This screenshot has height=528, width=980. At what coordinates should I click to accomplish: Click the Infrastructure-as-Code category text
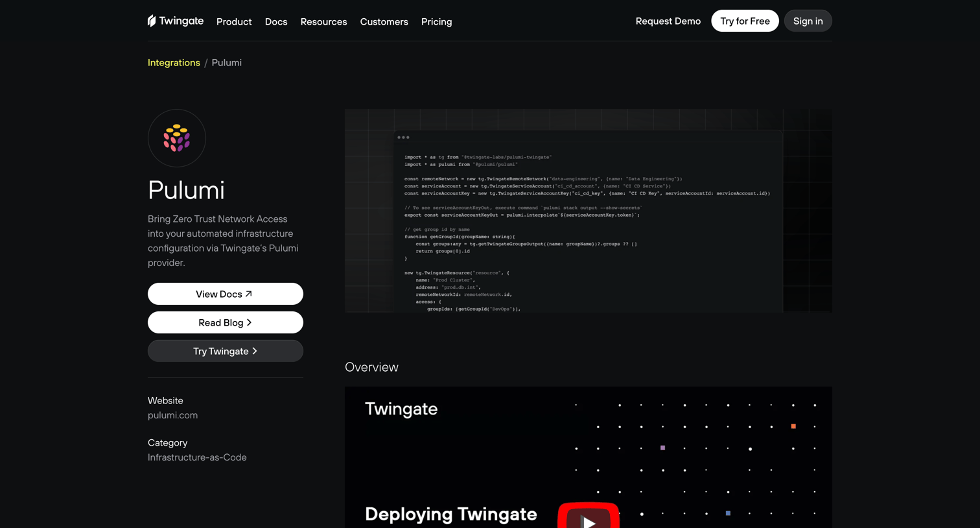point(197,457)
